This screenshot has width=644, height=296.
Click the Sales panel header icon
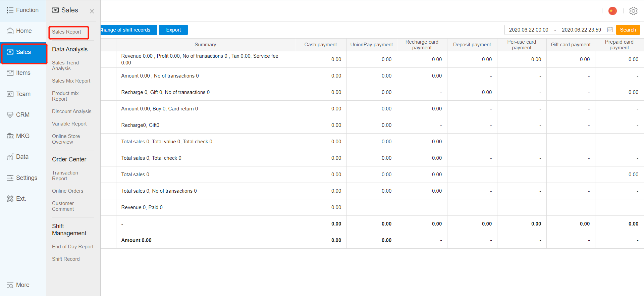(x=55, y=10)
